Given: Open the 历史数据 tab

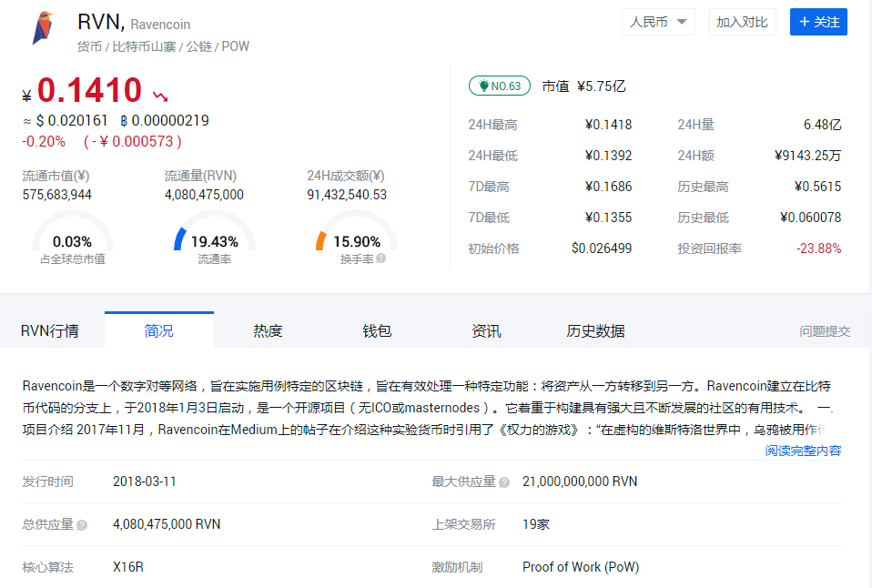Looking at the screenshot, I should [595, 331].
